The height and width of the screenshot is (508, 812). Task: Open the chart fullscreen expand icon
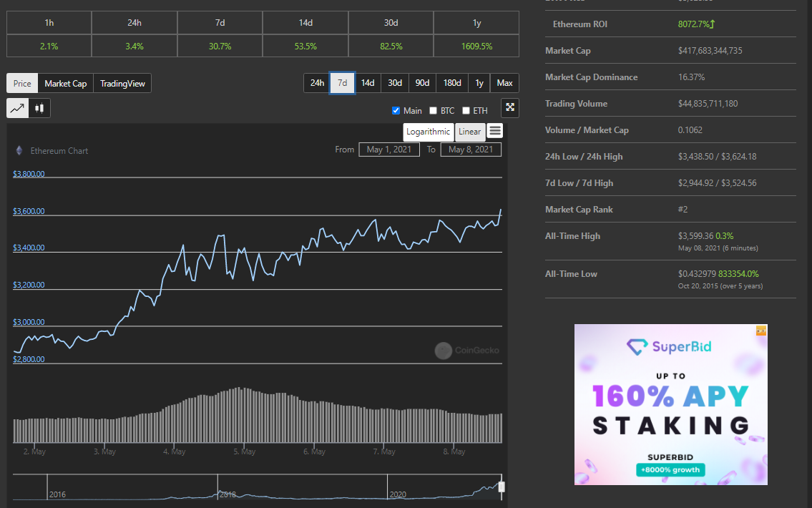(510, 108)
